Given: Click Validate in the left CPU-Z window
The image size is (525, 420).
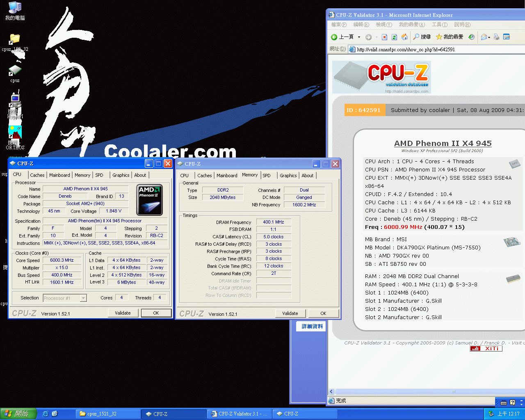Looking at the screenshot, I should tap(123, 313).
